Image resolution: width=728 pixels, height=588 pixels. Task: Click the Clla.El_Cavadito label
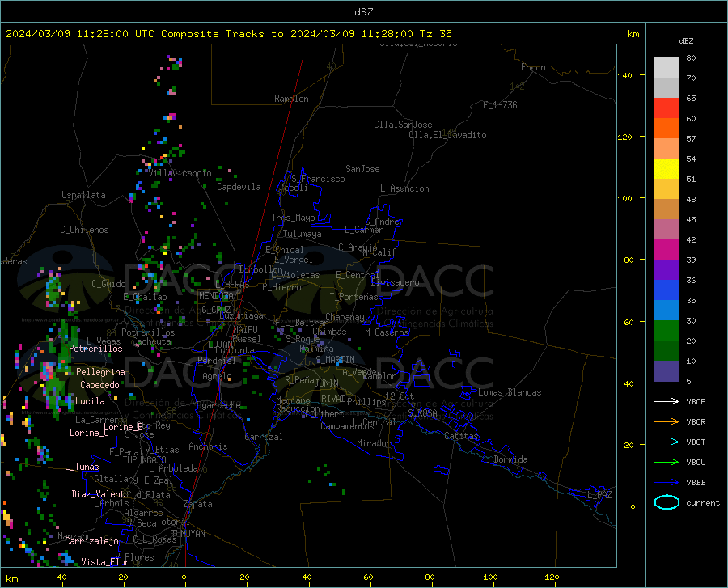click(447, 135)
